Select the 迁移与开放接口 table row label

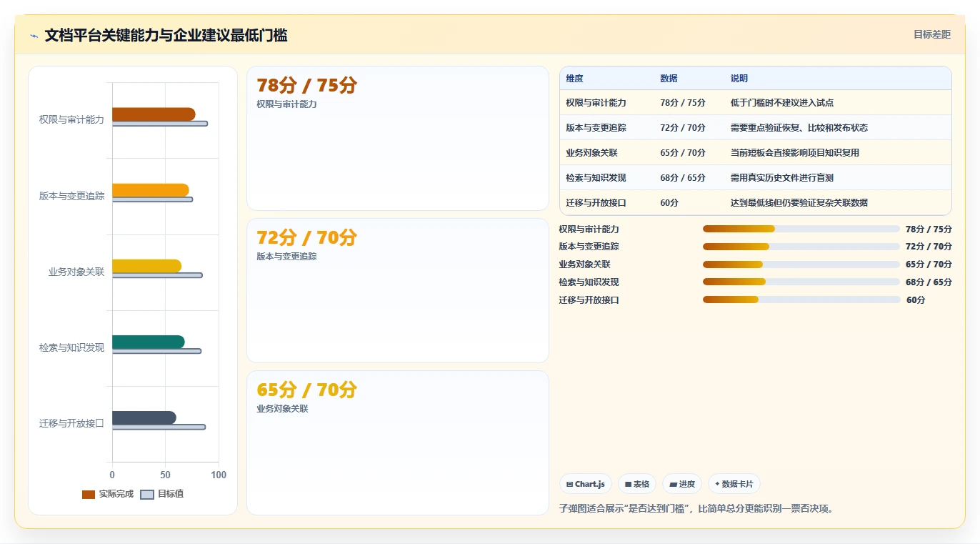click(x=596, y=203)
